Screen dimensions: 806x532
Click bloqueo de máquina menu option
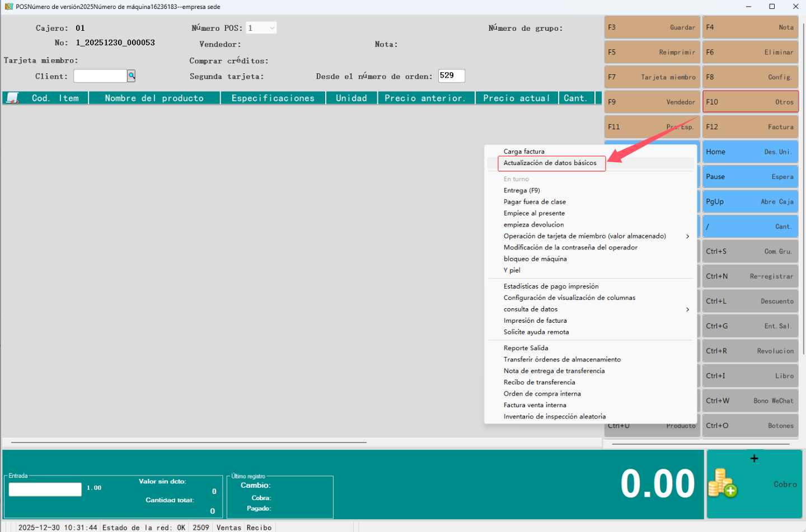[535, 259]
